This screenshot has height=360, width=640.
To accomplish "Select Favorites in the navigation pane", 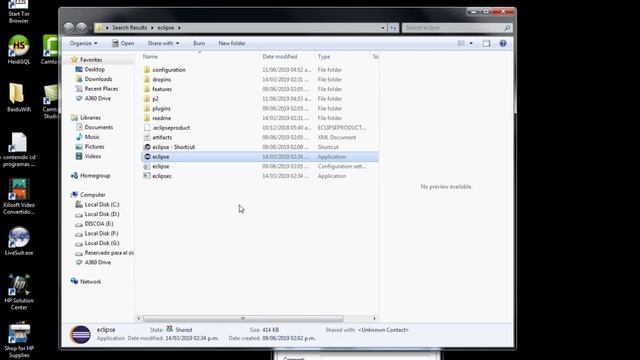I will [91, 60].
